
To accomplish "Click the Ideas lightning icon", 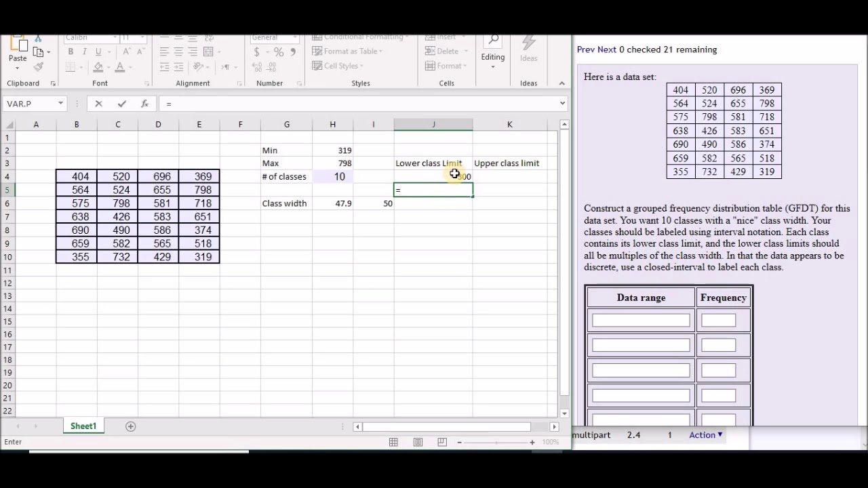I will point(529,44).
